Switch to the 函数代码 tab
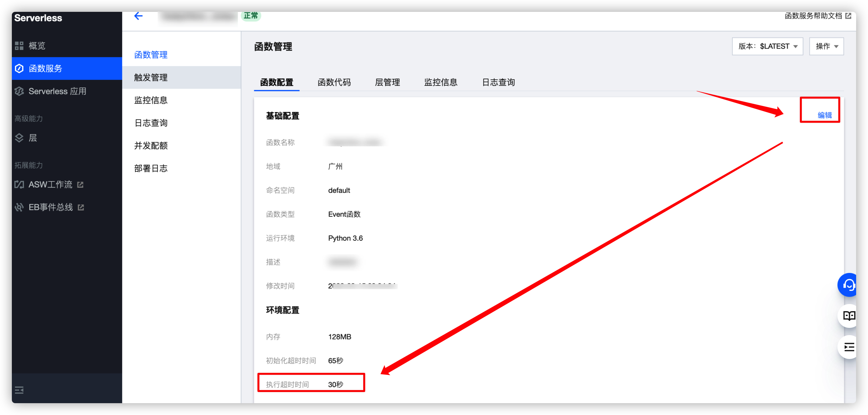The width and height of the screenshot is (868, 415). [334, 82]
